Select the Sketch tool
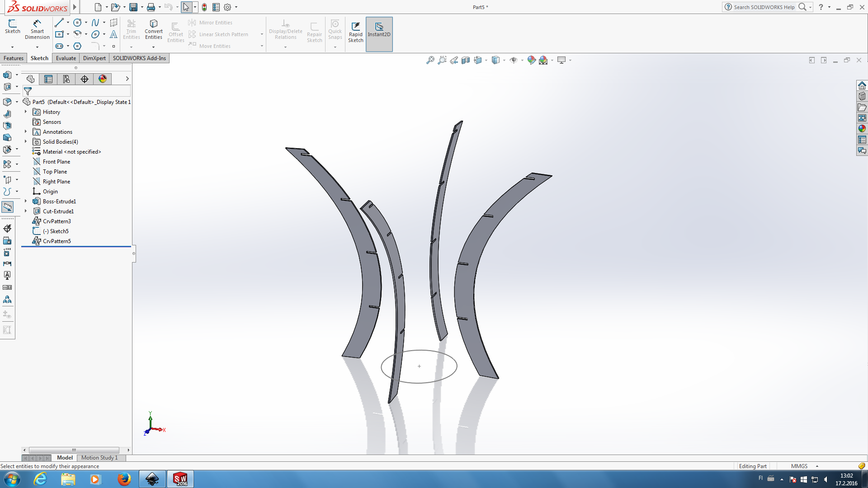868x488 pixels. click(13, 27)
